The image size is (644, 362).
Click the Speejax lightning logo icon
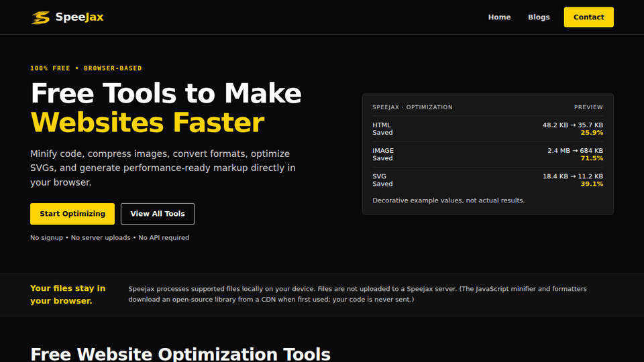41,17
